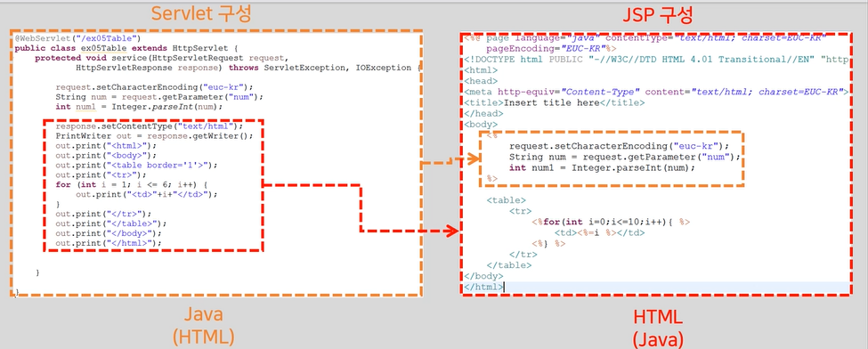The width and height of the screenshot is (868, 349).
Task: Select the "<%for(int i=0;i<=10;i++){ %>" line
Action: (611, 223)
